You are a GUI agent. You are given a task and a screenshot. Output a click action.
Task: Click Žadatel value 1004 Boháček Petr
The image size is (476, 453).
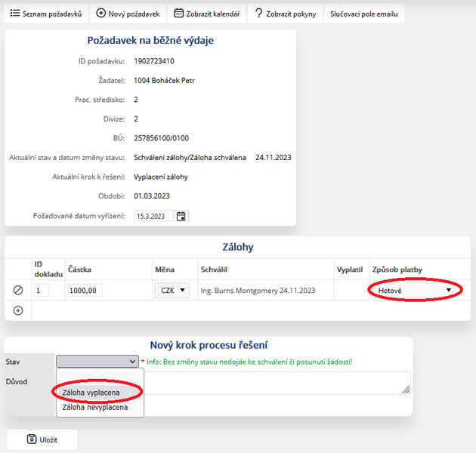click(164, 80)
